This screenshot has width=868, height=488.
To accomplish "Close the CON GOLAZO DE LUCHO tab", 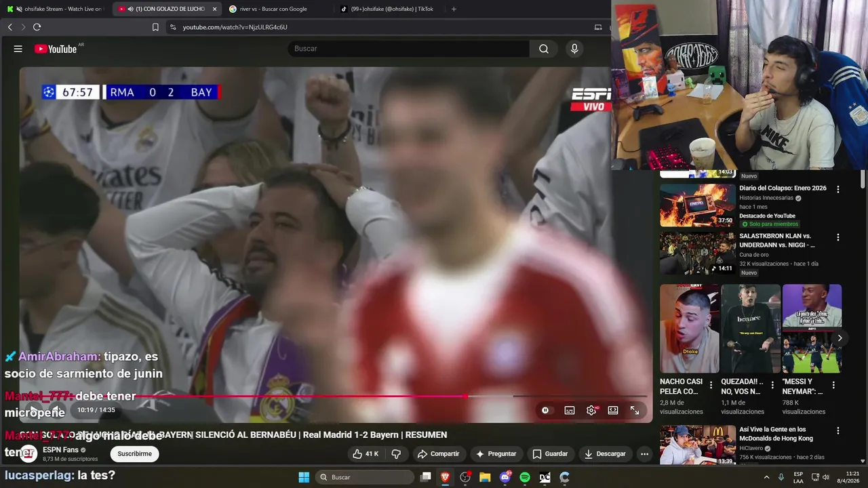I will pyautogui.click(x=214, y=9).
